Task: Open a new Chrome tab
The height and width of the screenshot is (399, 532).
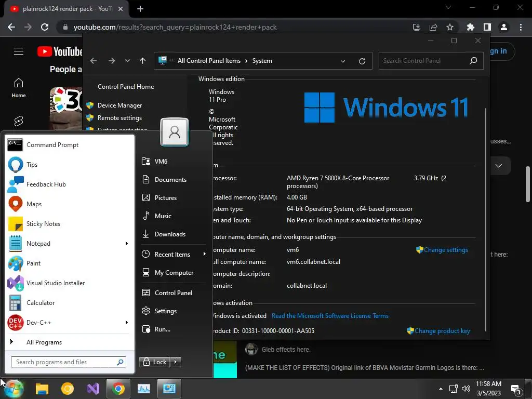Action: tap(140, 9)
